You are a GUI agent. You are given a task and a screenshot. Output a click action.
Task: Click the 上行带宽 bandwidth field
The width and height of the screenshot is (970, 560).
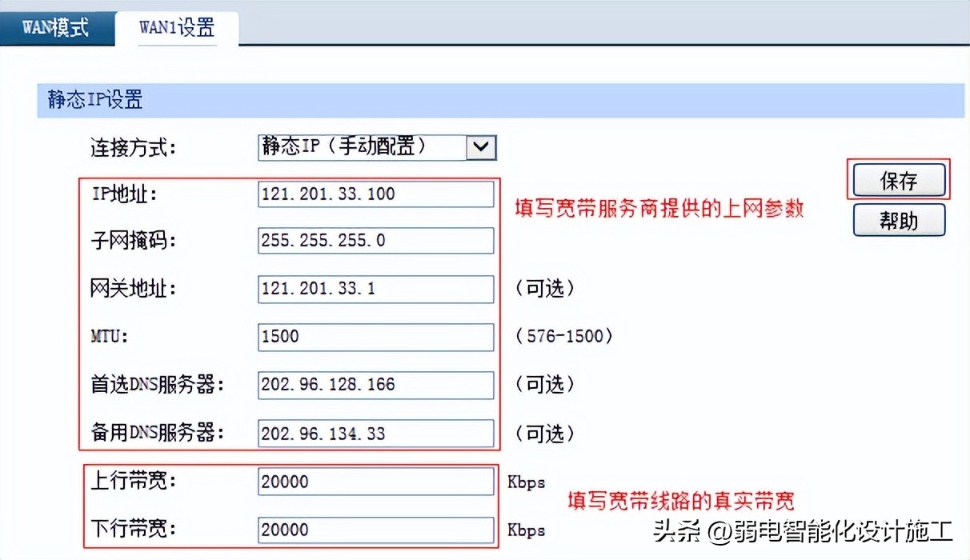coord(375,481)
